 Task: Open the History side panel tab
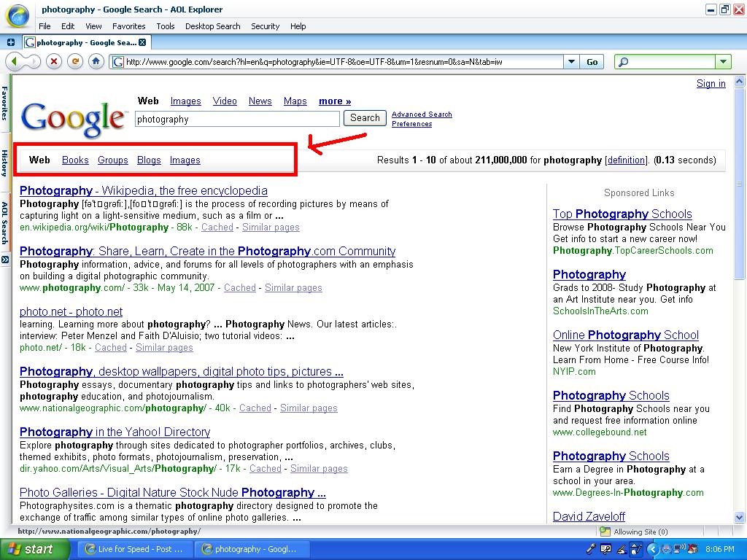point(5,163)
